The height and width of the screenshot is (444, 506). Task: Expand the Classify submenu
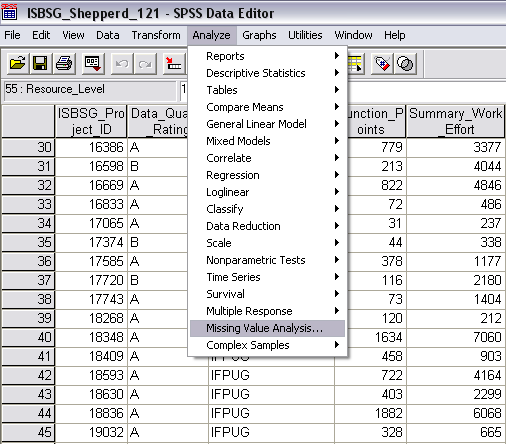267,209
